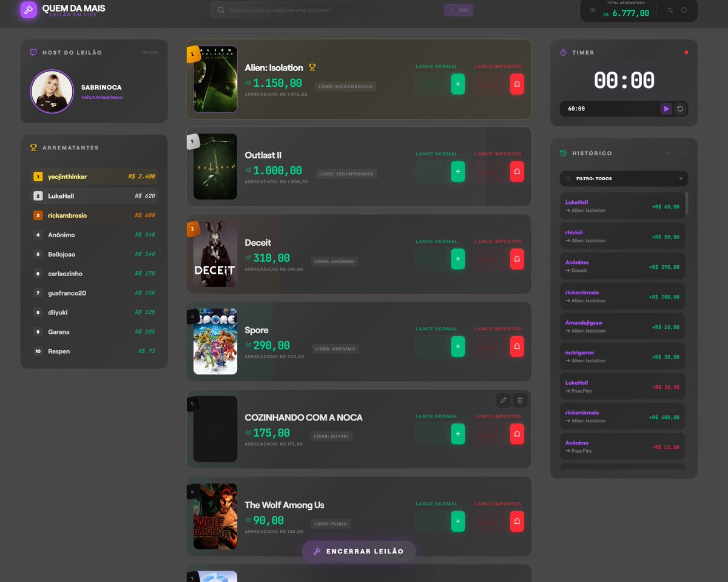The width and height of the screenshot is (728, 582).
Task: Click the stopwatch icon beside Timer title
Action: pyautogui.click(x=564, y=52)
